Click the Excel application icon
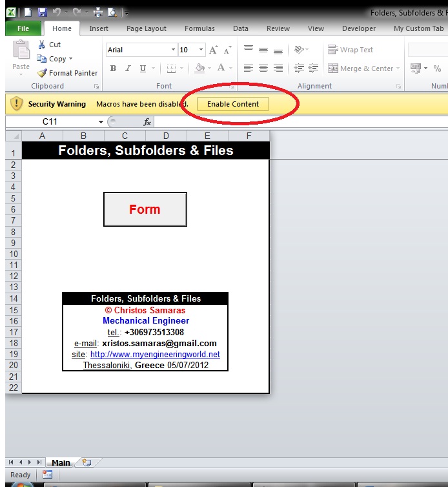The image size is (448, 487). (x=11, y=12)
